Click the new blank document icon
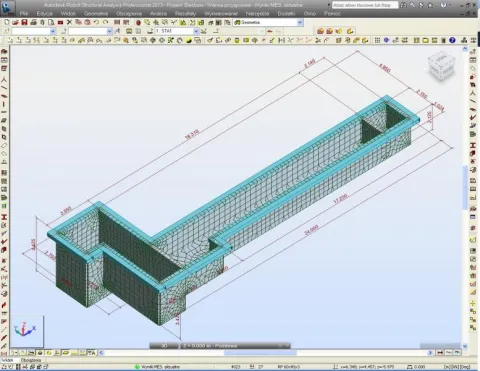480x371 pixels. pos(6,22)
